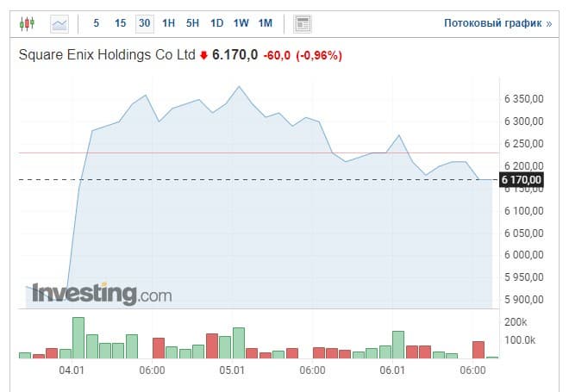Click the Square Enix Holdings Co Ltd title

pos(108,56)
